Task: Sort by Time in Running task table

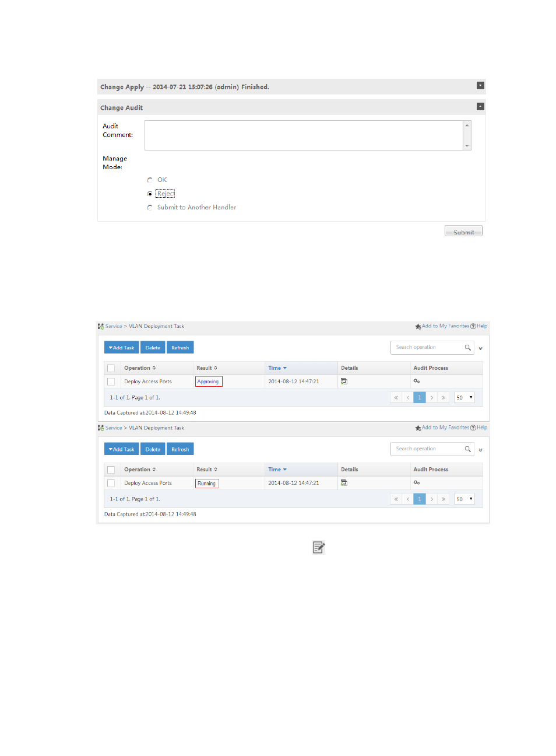Action: pos(277,470)
